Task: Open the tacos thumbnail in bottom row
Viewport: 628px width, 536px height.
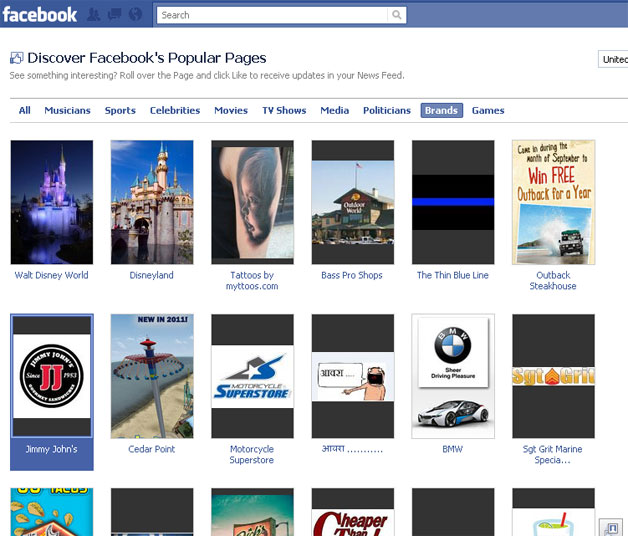Action: click(x=52, y=512)
